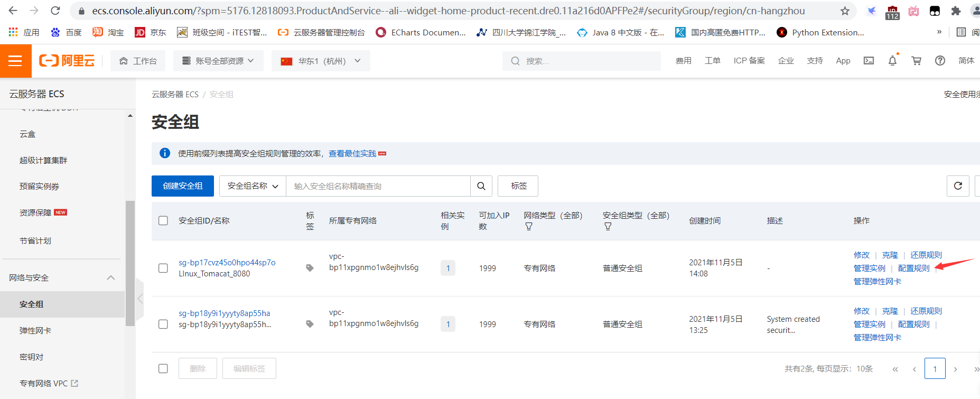Viewport: 980px width, 399px height.
Task: Click the tag icon for LInux_Tomacat_8080 row
Action: (x=310, y=268)
